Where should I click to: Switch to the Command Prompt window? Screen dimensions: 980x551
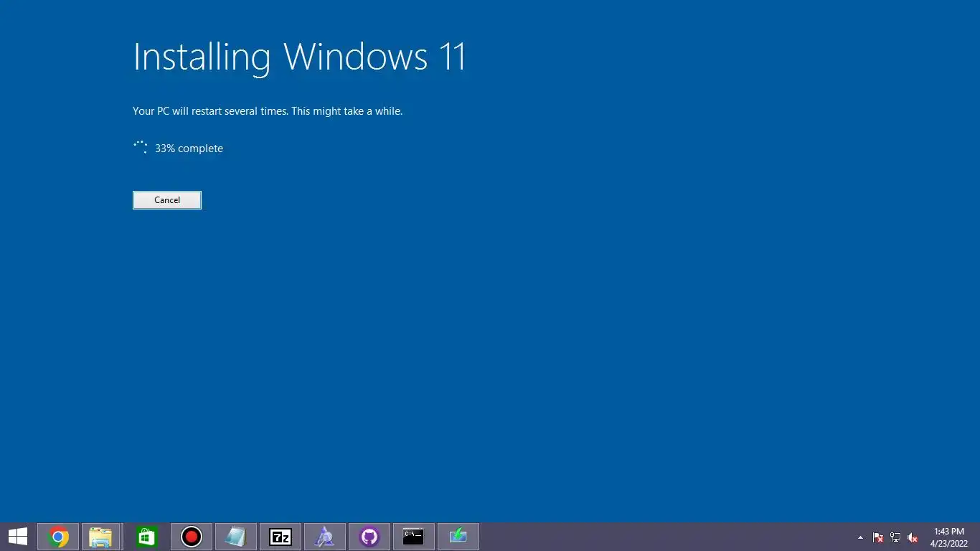point(414,537)
